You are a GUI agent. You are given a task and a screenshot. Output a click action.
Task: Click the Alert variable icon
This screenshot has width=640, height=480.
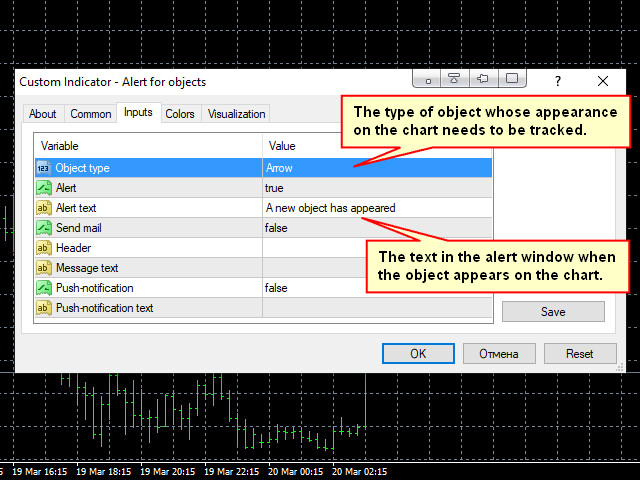point(44,188)
